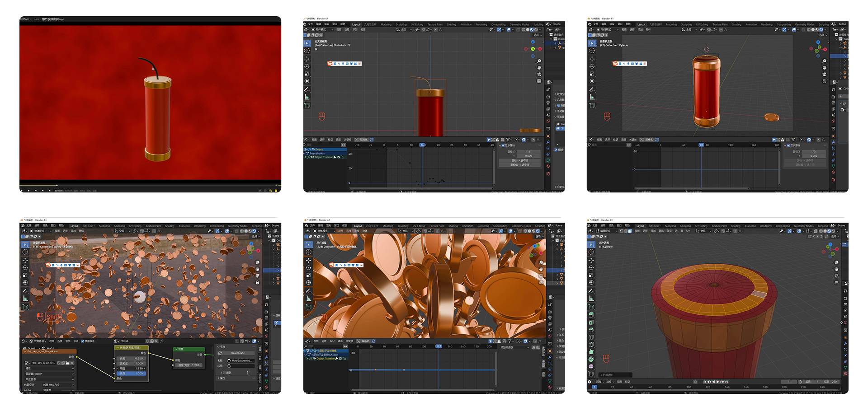The width and height of the screenshot is (868, 411).
Task: Open the 编辑模式 dropdown in the Cylinder edit window
Action: [607, 231]
